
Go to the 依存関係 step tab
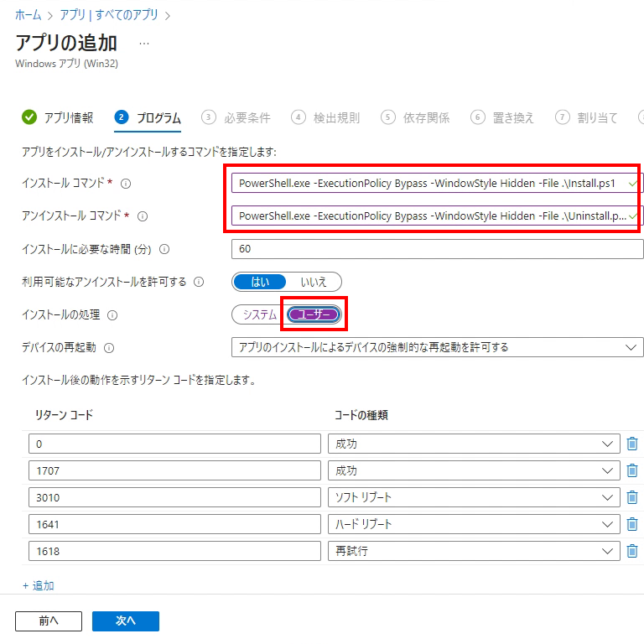[415, 118]
